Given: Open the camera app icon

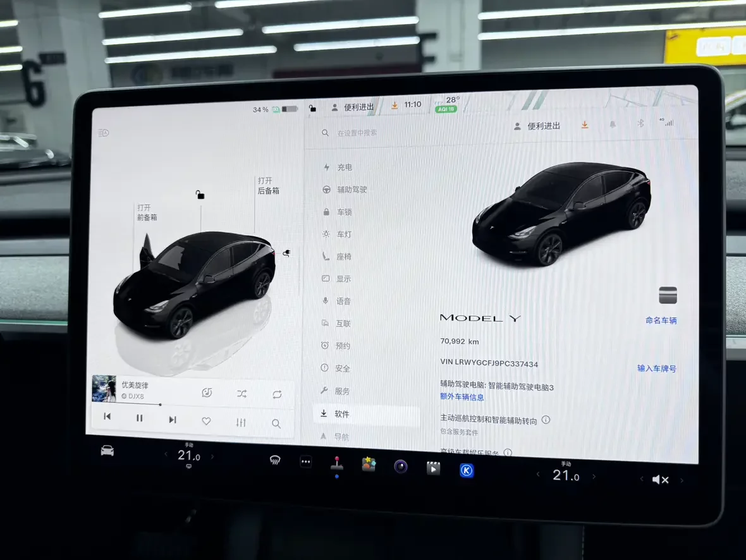Looking at the screenshot, I should (401, 466).
